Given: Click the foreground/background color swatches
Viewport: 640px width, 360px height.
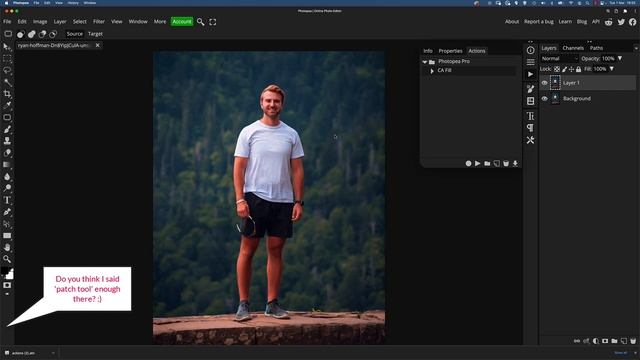Looking at the screenshot, I should click(7, 273).
